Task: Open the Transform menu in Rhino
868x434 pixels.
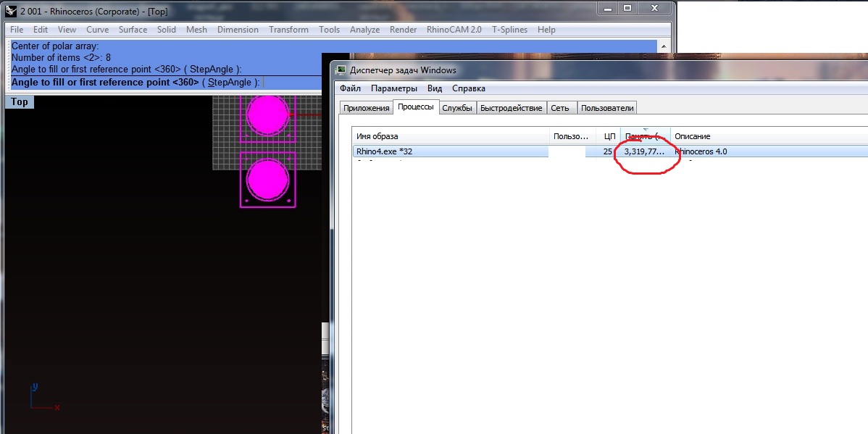Action: (x=288, y=30)
